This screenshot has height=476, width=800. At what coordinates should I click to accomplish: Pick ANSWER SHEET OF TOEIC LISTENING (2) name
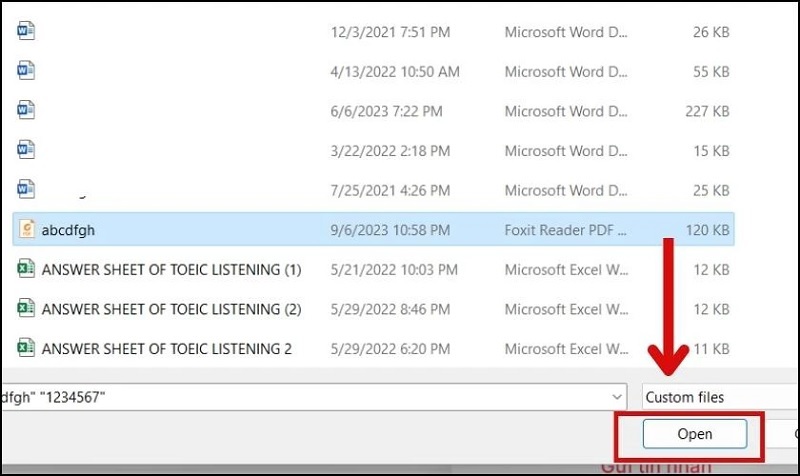pos(171,309)
